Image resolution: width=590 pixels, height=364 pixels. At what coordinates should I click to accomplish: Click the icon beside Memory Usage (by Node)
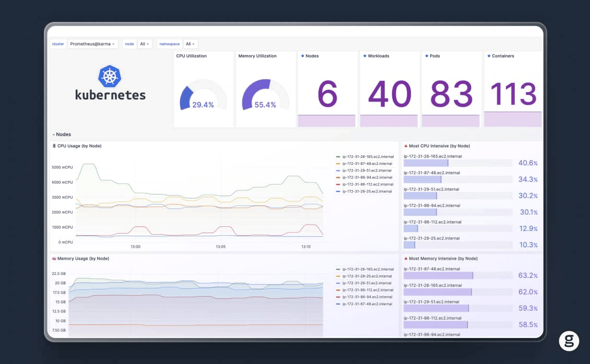[54, 259]
